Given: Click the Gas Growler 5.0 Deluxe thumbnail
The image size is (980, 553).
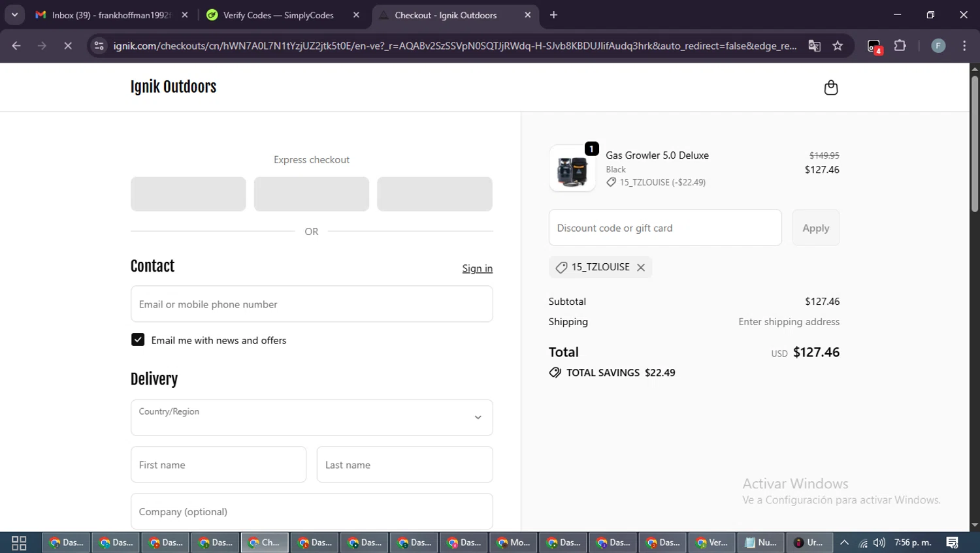Looking at the screenshot, I should (x=572, y=168).
